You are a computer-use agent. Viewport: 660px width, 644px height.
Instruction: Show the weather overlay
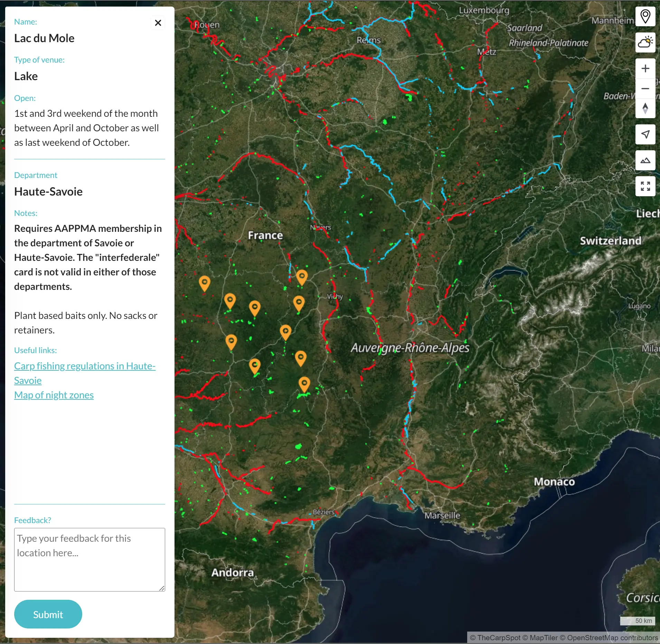point(645,42)
